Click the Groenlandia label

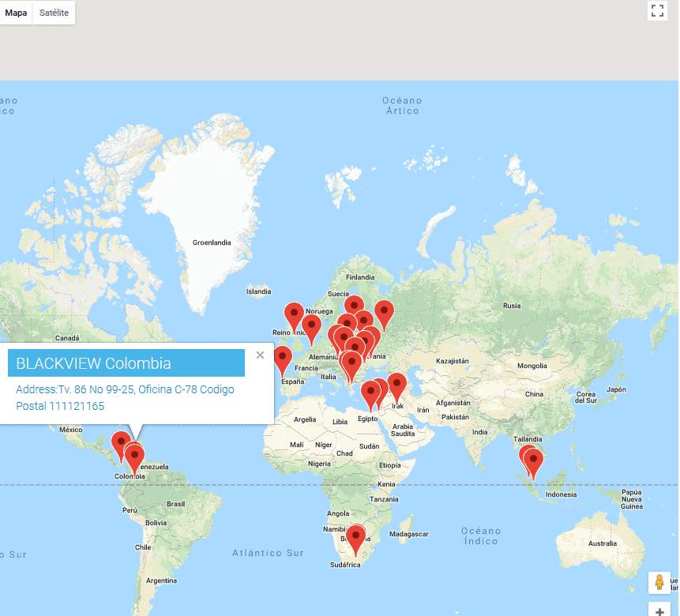(212, 242)
